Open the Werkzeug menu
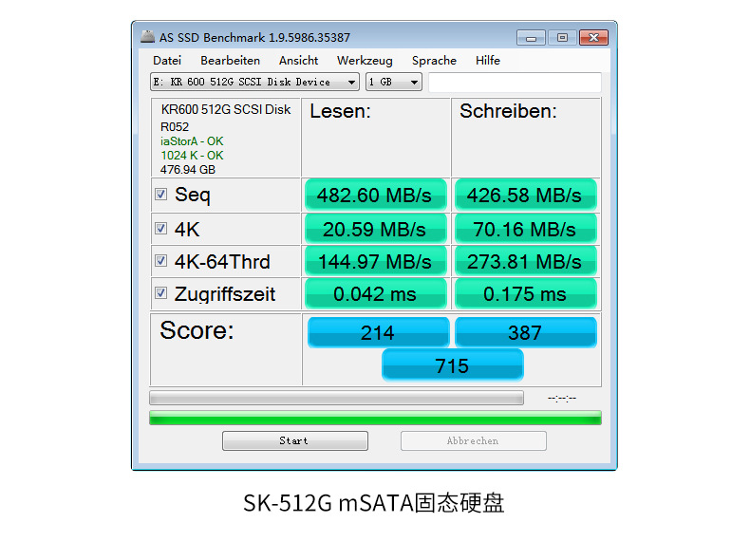 (365, 61)
